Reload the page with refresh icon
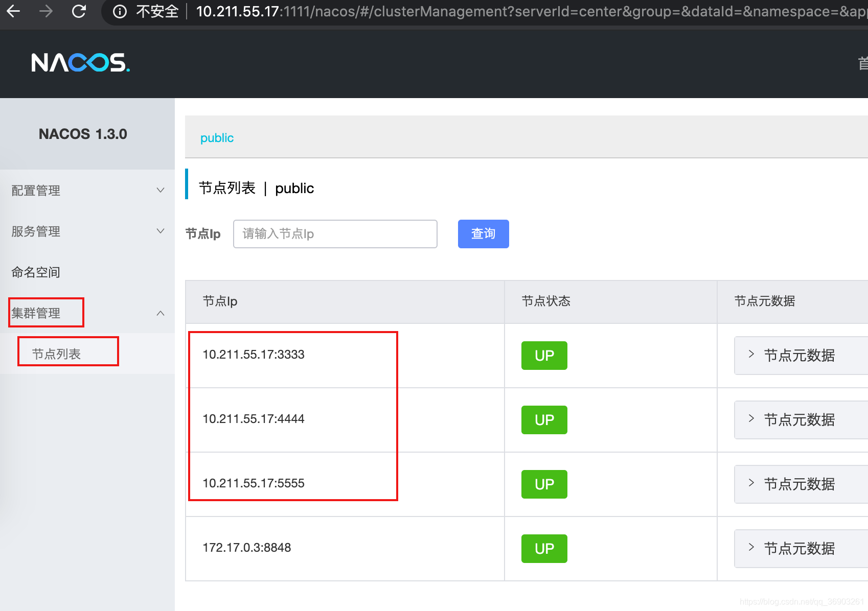Image resolution: width=868 pixels, height=611 pixels. 79,11
